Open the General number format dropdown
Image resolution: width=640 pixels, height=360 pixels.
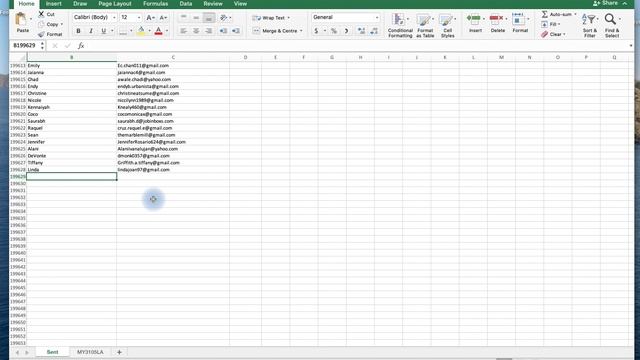(x=346, y=18)
